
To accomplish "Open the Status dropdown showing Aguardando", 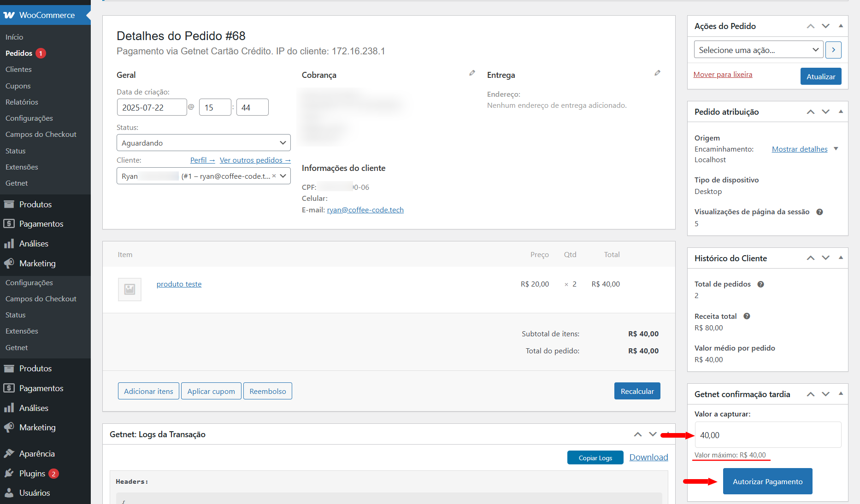I will (x=204, y=143).
